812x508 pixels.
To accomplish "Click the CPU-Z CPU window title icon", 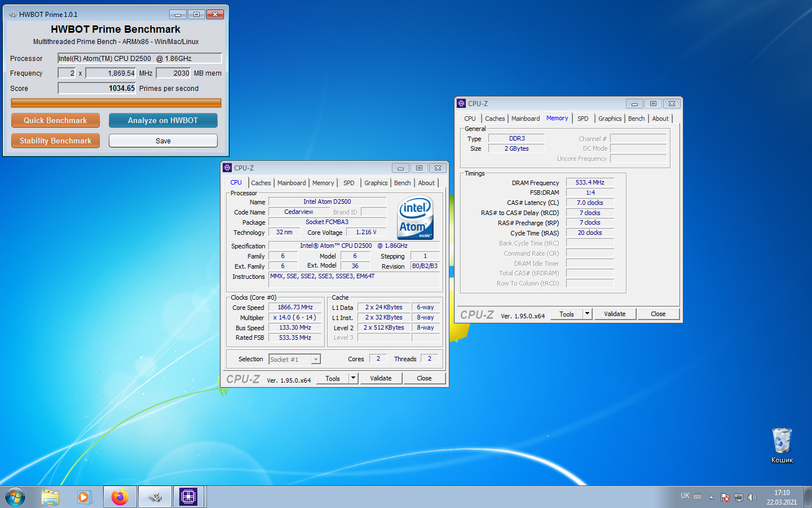I will point(227,168).
